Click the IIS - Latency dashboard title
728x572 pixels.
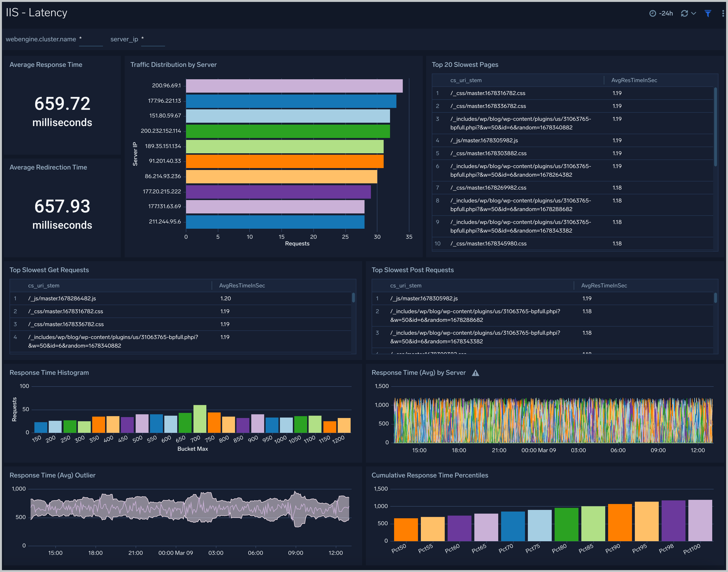point(37,13)
